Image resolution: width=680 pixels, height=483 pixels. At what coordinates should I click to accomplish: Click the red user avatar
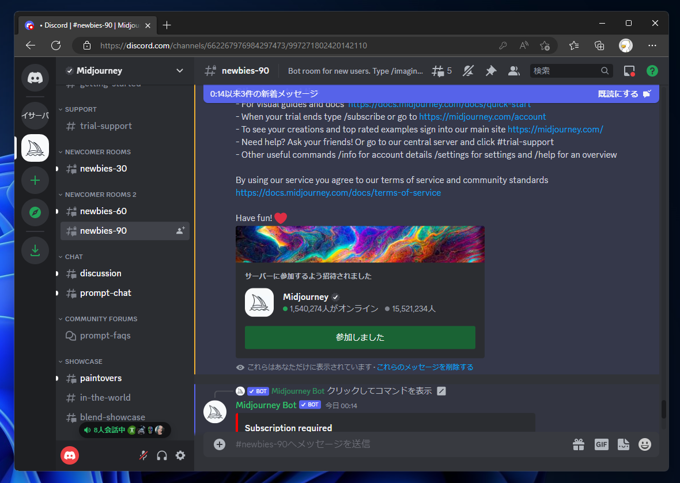pyautogui.click(x=70, y=455)
